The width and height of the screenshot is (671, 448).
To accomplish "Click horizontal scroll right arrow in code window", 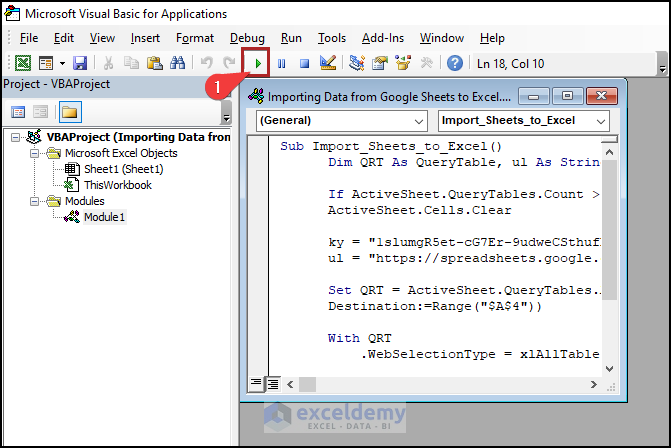I will (x=594, y=385).
